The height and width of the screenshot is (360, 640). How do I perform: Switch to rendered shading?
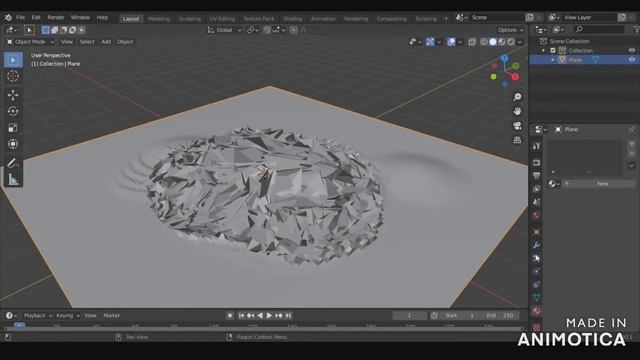point(511,42)
